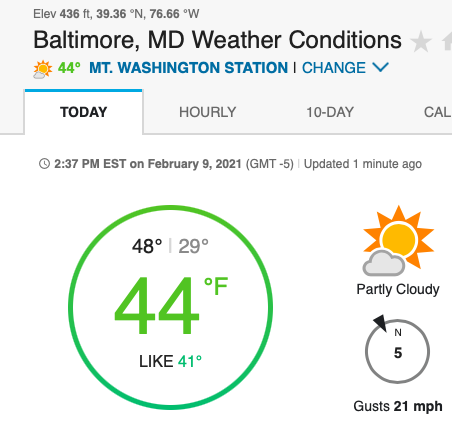This screenshot has width=452, height=434.
Task: Click the large Partly Cloudy sun icon
Action: coord(398,241)
